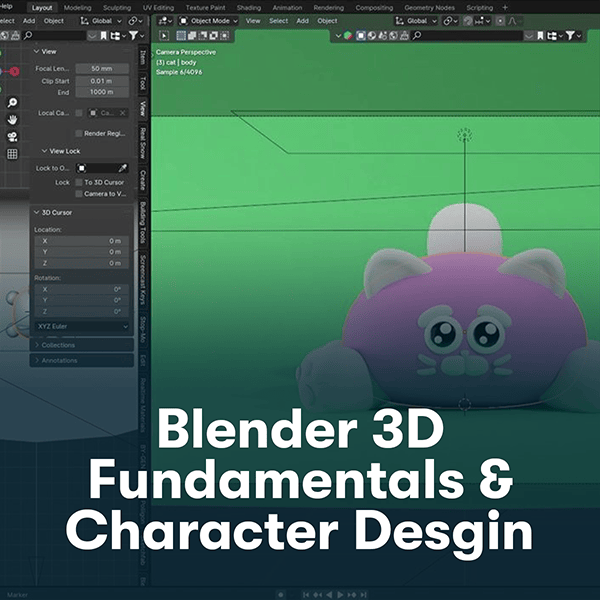Viewport: 600px width, 600px height.
Task: Open Global orientation dropdown in left viewport
Action: click(x=101, y=21)
